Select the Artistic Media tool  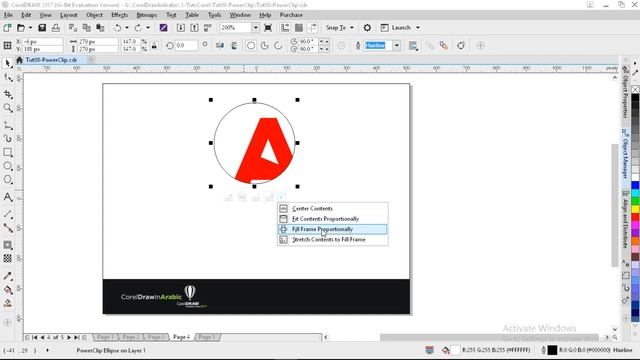(x=7, y=139)
